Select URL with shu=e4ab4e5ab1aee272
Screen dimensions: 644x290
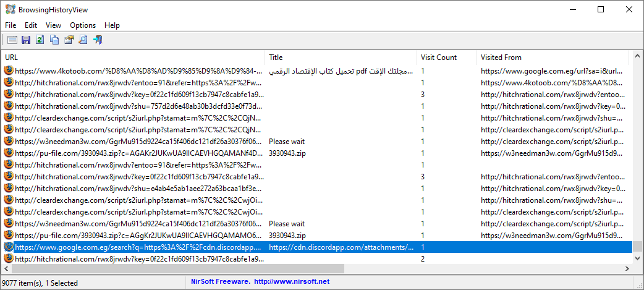139,189
